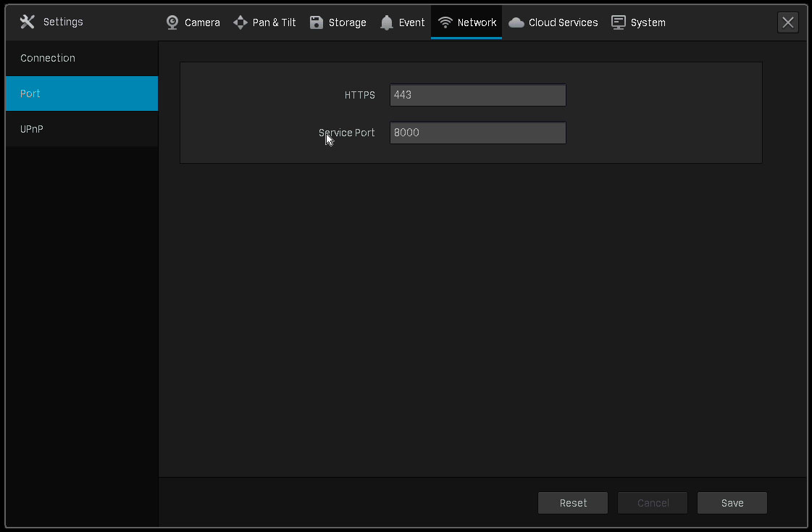Click the wrench and screwdriver Settings icon
Image resolution: width=812 pixels, height=532 pixels.
pos(27,22)
